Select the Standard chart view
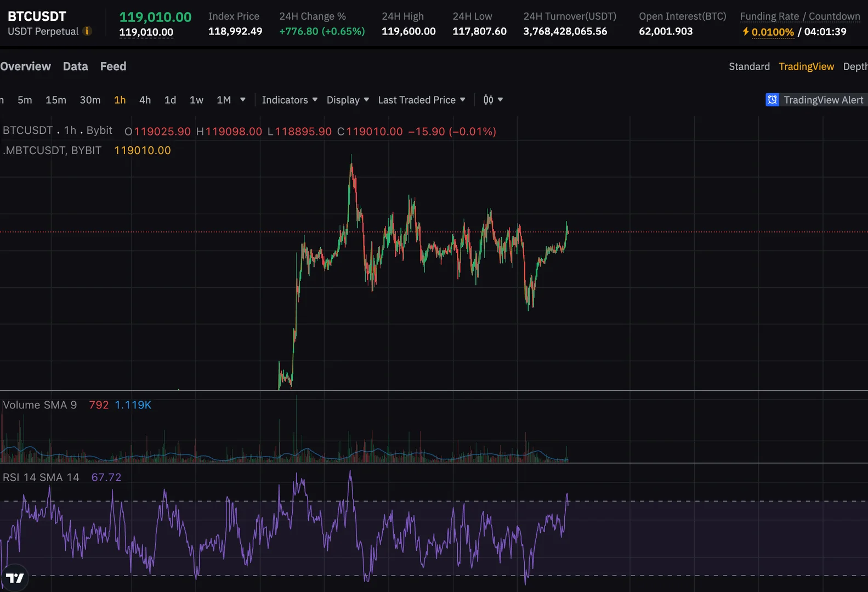868x592 pixels. coord(749,66)
